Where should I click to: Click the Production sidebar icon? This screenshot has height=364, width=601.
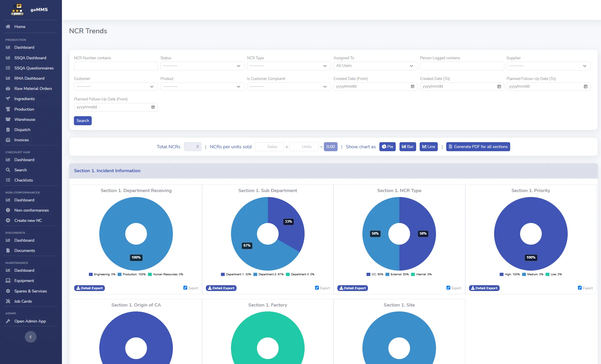[8, 109]
